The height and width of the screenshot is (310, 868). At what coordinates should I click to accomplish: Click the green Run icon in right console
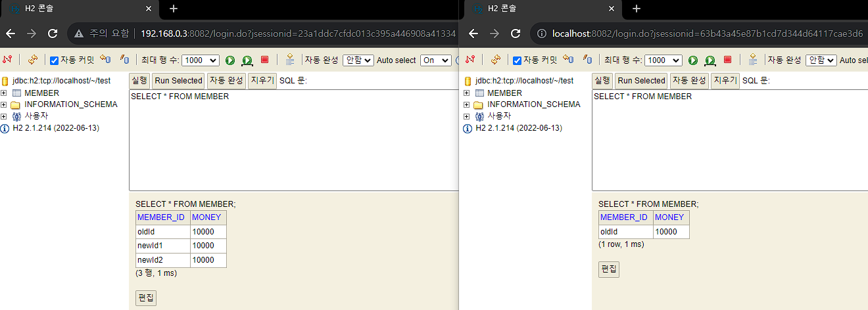pos(693,60)
